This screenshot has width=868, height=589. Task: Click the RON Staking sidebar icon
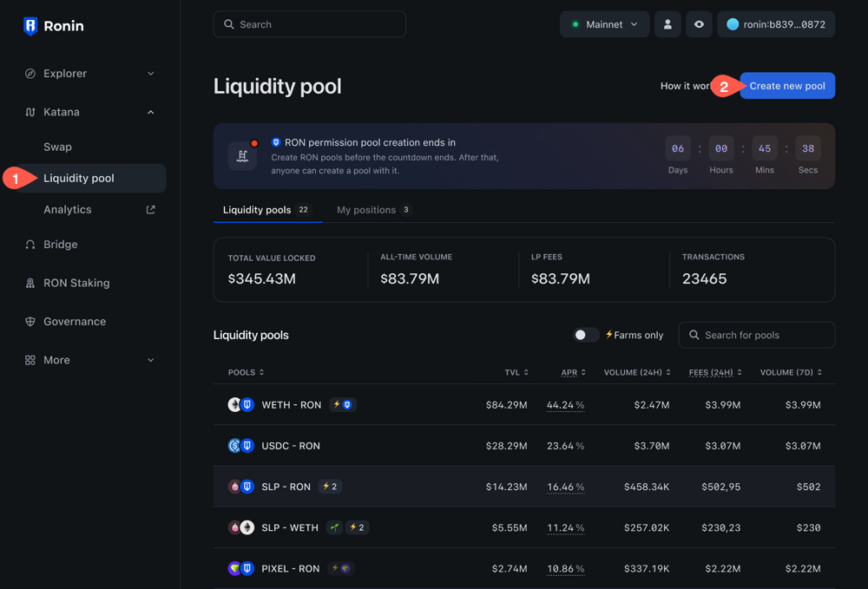tap(30, 283)
